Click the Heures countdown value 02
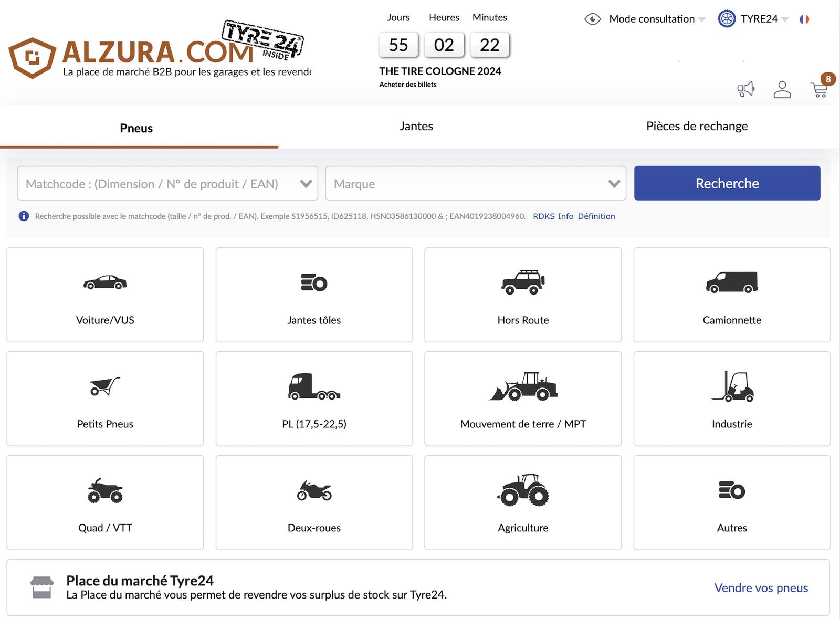This screenshot has height=619, width=840. (x=444, y=45)
